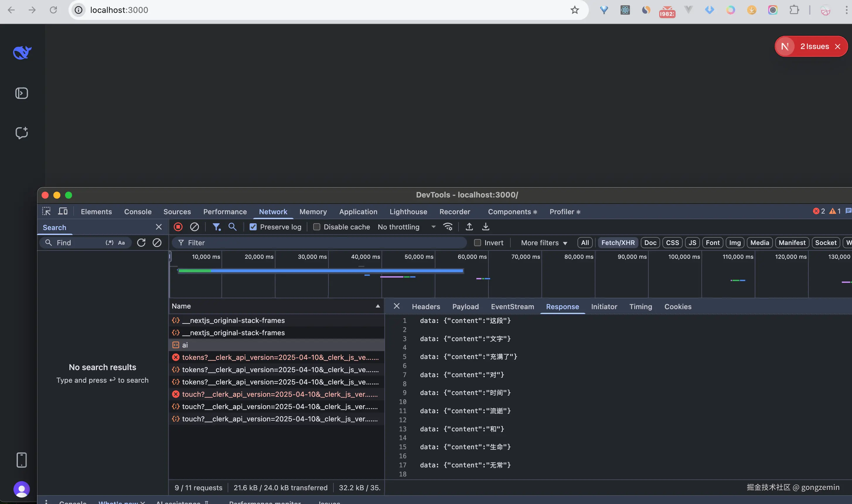The width and height of the screenshot is (852, 504).
Task: Click the export HAR download icon
Action: [x=485, y=227]
